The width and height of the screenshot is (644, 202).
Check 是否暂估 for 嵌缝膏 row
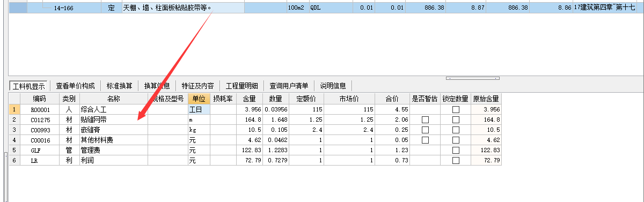425,130
